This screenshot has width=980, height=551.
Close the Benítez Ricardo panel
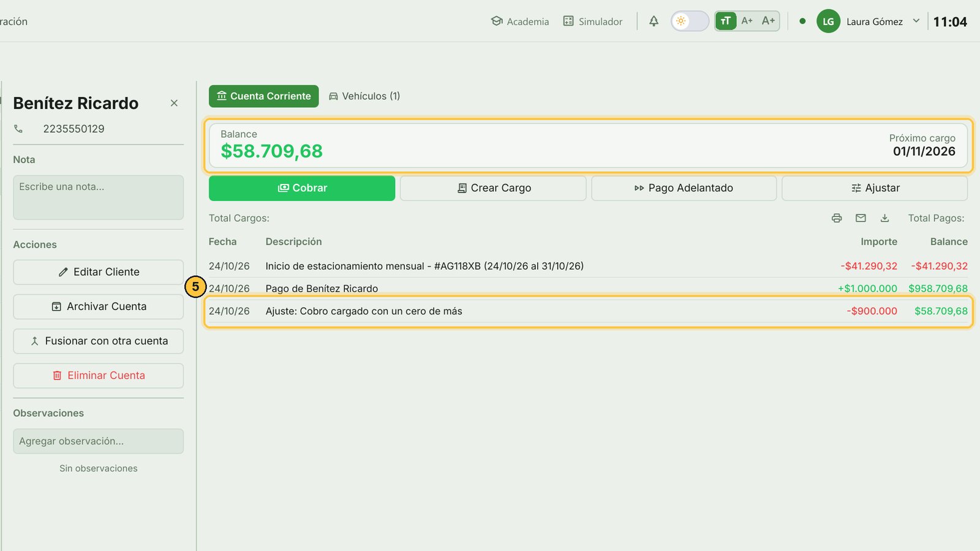pos(174,103)
